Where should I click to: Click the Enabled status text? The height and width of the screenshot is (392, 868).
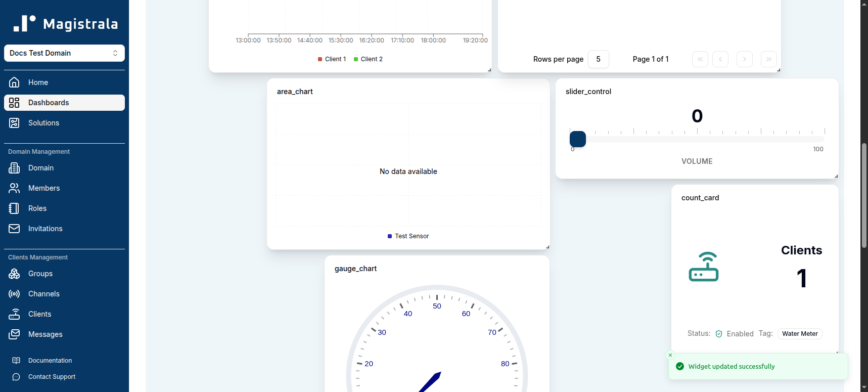(740, 334)
